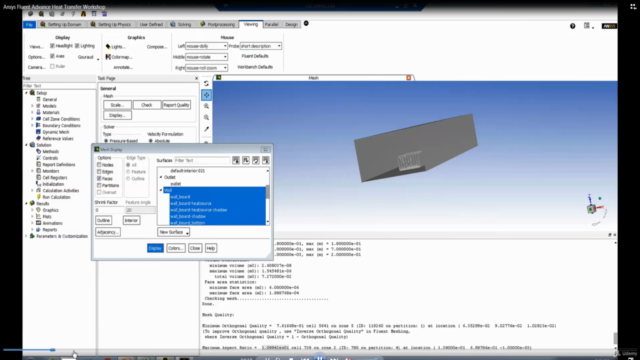The width and height of the screenshot is (640, 360).
Task: Open the New Surface dropdown
Action: tap(173, 232)
